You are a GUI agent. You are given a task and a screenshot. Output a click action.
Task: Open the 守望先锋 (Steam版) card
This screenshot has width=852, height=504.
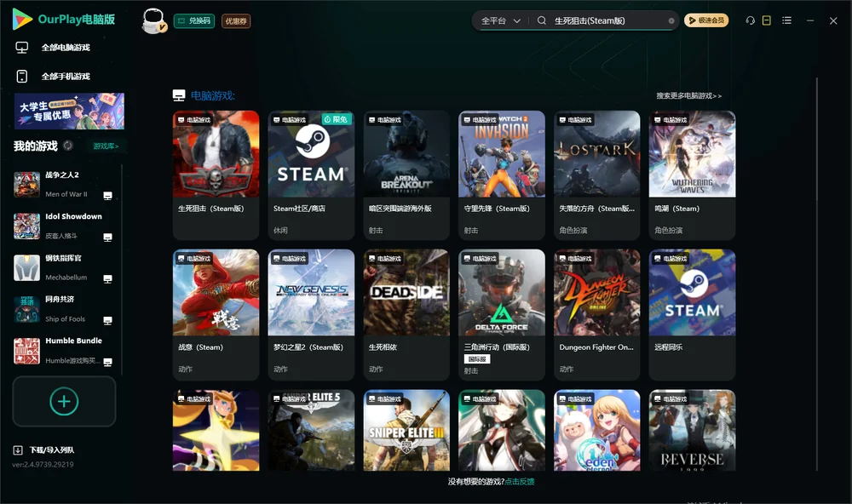pyautogui.click(x=502, y=175)
